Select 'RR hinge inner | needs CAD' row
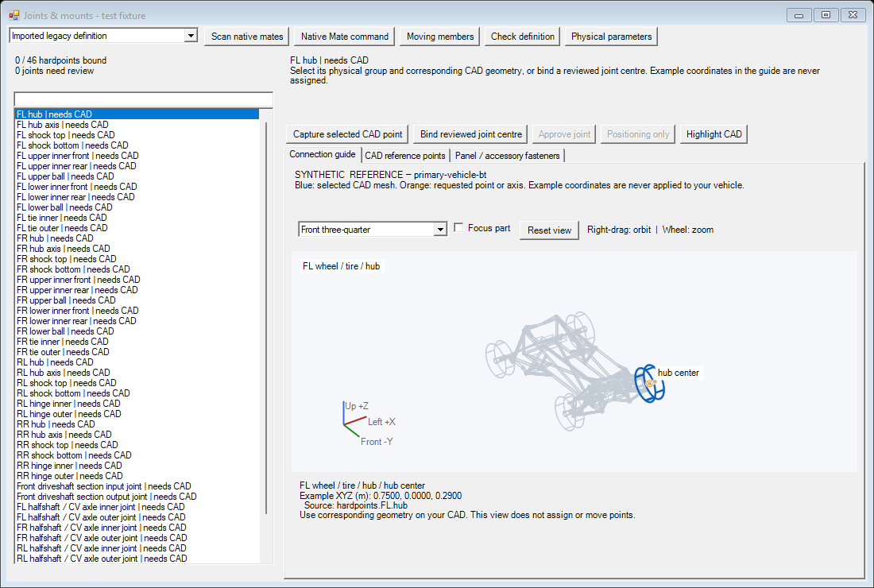874x588 pixels. pos(137,466)
